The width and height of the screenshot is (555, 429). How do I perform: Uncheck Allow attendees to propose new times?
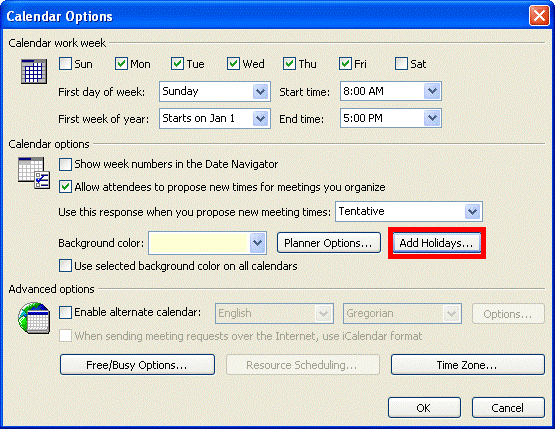65,187
